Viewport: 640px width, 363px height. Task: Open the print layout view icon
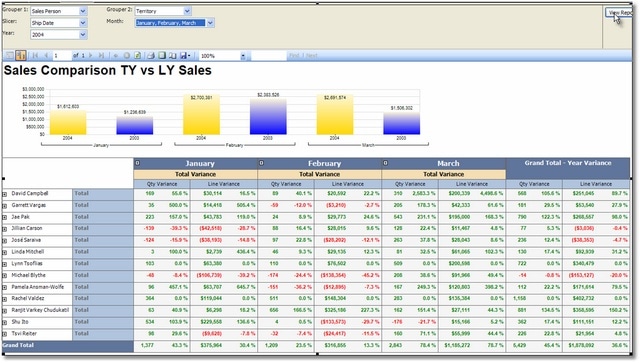[162, 56]
